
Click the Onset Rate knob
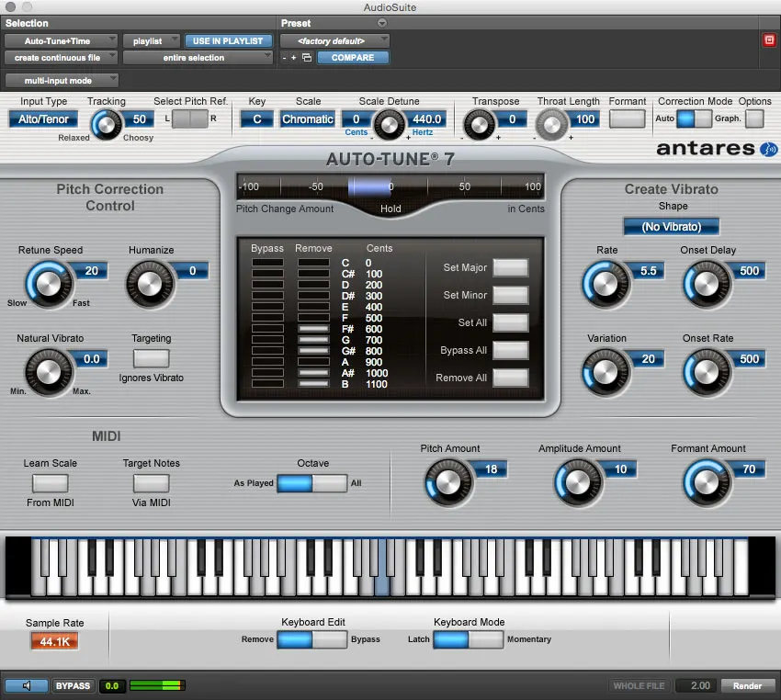coord(707,372)
